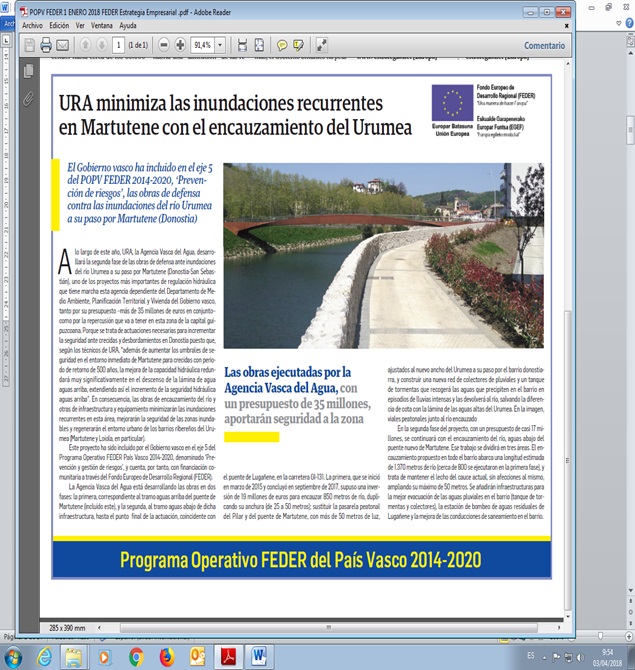Switch to Adobe Reader taskbar button
Viewport: 635px width, 670px height.
tap(228, 657)
